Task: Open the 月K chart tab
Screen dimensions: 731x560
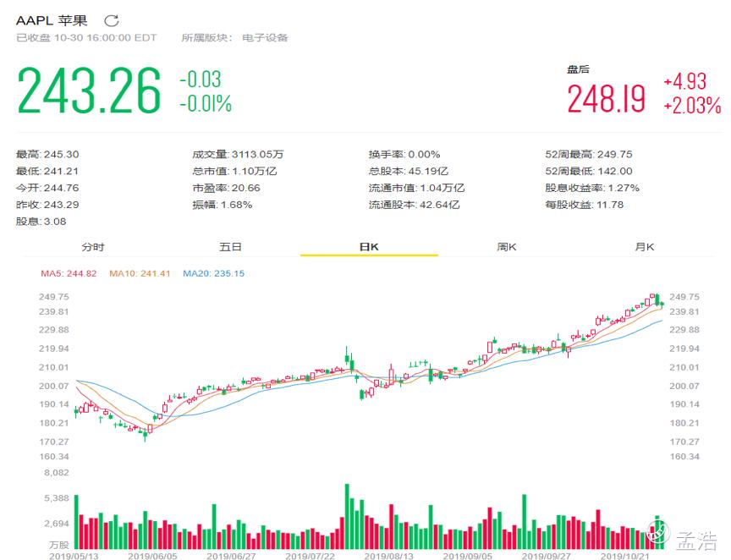Action: click(x=645, y=247)
